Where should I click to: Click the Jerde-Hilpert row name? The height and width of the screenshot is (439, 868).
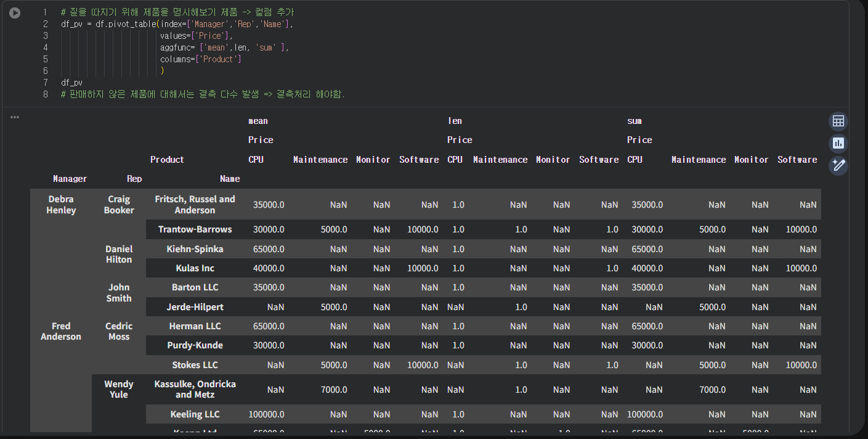195,307
